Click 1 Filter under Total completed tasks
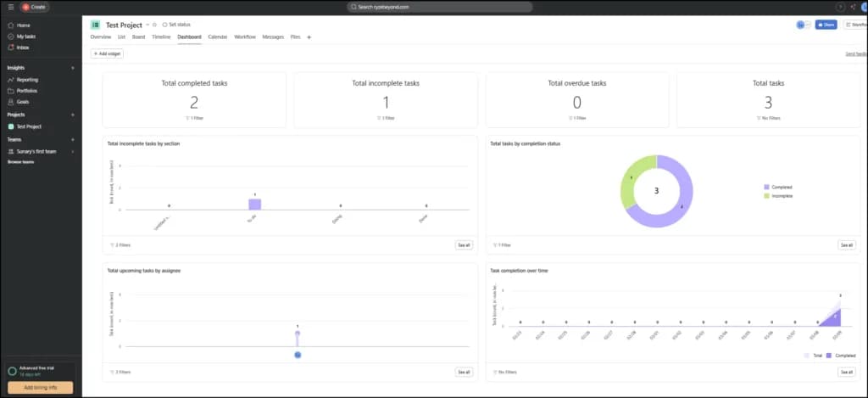This screenshot has height=398, width=868. tap(194, 118)
